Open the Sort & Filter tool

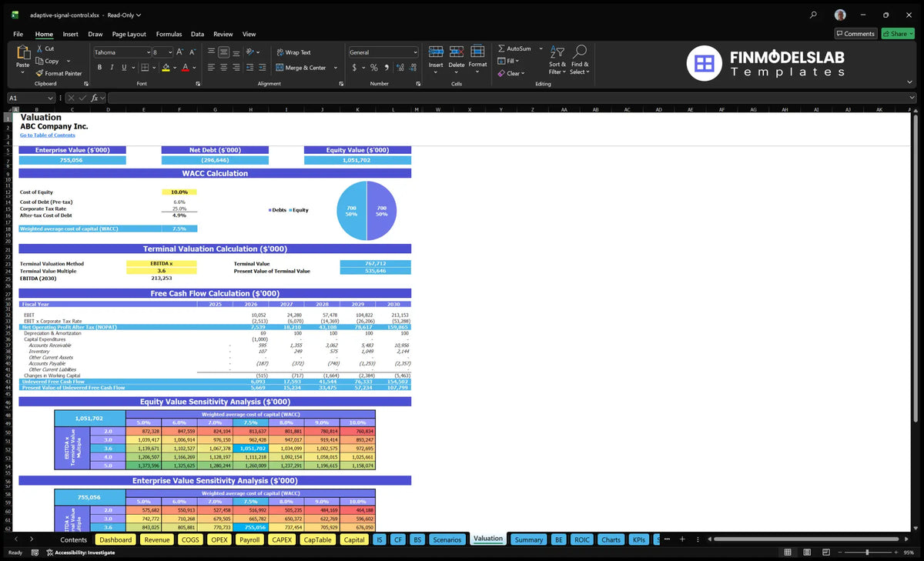click(557, 60)
